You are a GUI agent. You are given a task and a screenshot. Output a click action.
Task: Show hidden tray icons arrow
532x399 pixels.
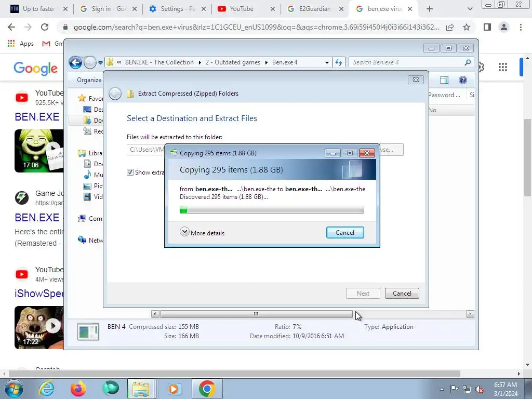(442, 390)
